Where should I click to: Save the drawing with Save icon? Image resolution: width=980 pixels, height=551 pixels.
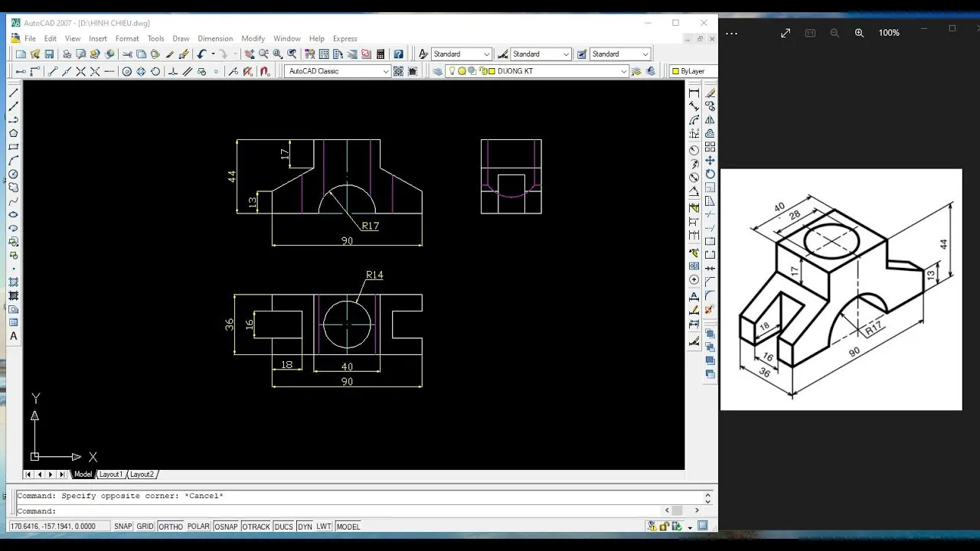49,54
